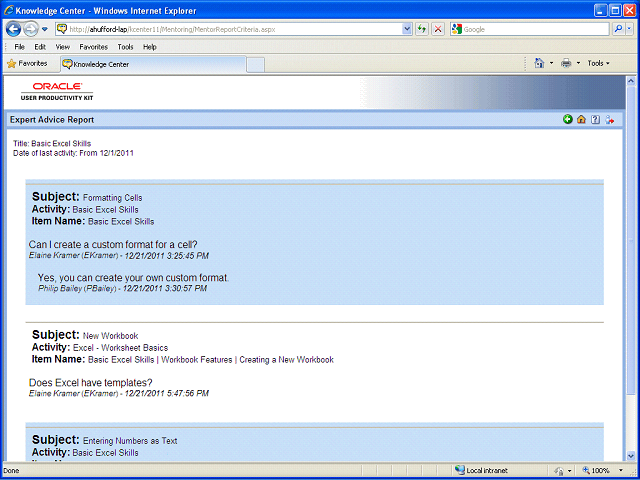Click the Refresh page icon
The image size is (640, 480).
[422, 29]
